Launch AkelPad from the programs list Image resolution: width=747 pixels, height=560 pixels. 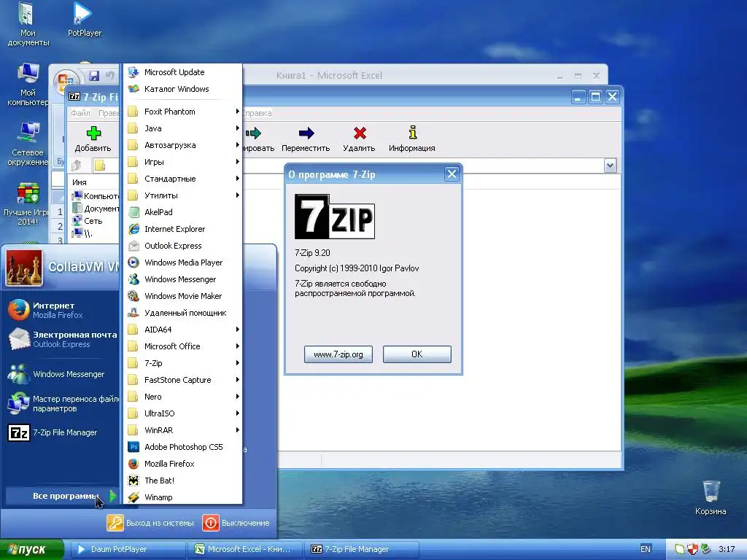[x=183, y=212]
